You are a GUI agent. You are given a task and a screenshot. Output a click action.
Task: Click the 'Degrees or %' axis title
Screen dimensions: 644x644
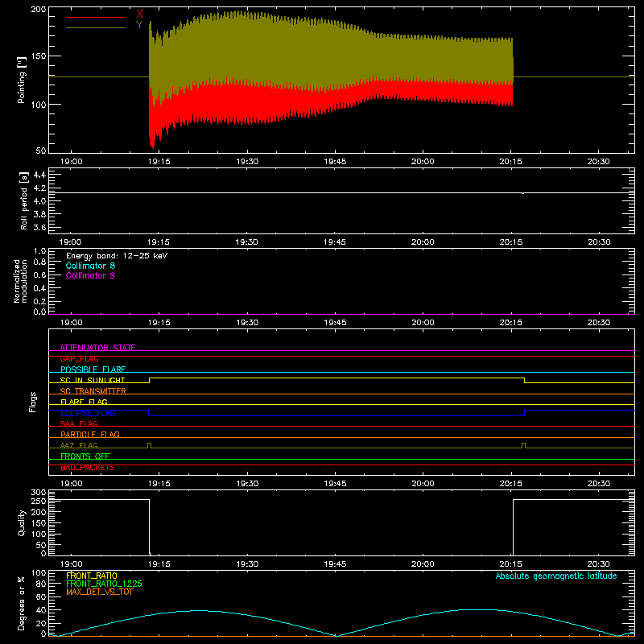tap(22, 603)
